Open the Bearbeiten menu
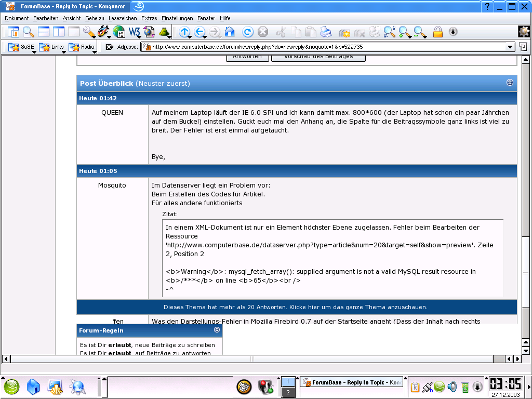This screenshot has height=399, width=532. [46, 18]
